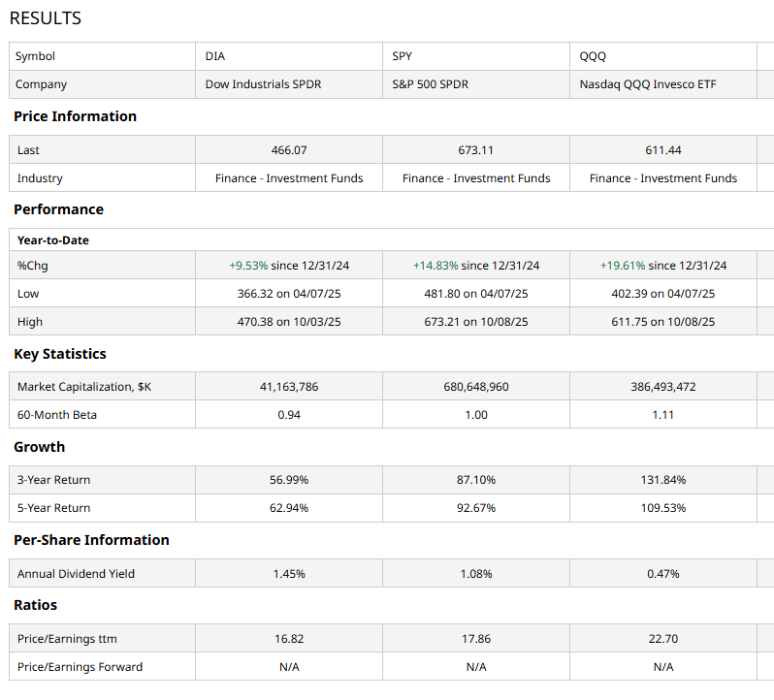Click the Growth section header

coord(40,447)
